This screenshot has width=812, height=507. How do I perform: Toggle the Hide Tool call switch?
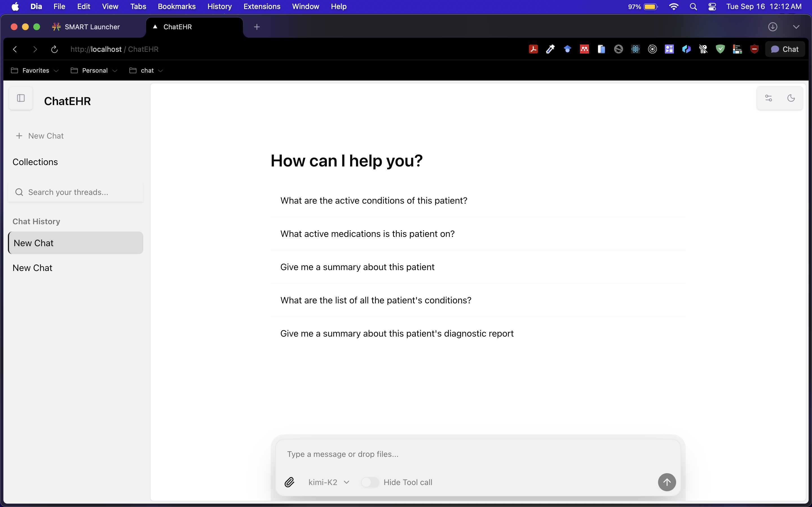click(370, 482)
